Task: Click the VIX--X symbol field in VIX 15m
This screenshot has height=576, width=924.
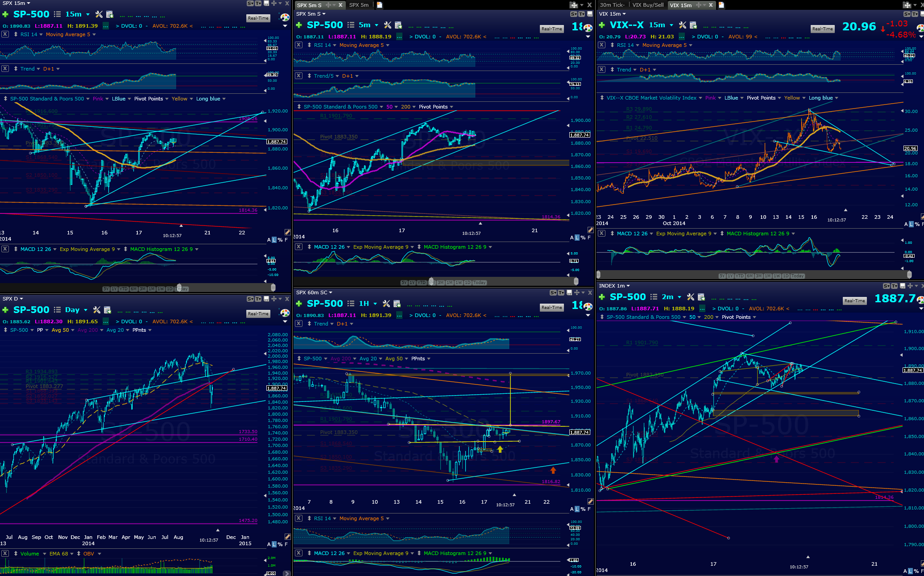Action: click(626, 25)
